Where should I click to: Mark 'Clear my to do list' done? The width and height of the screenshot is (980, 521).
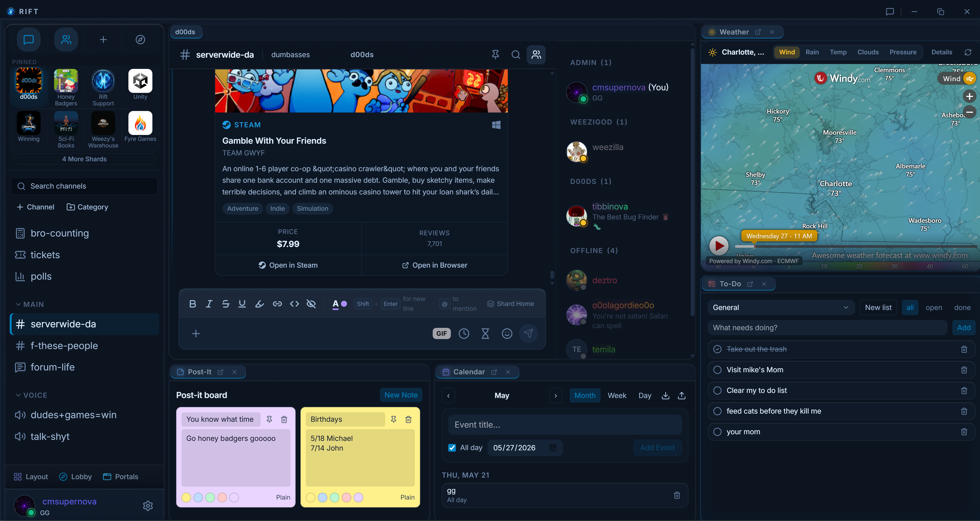pos(717,391)
